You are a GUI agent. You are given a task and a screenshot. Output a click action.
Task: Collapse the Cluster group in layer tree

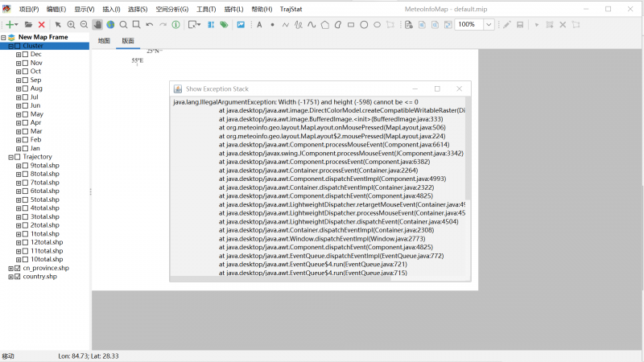click(x=10, y=46)
